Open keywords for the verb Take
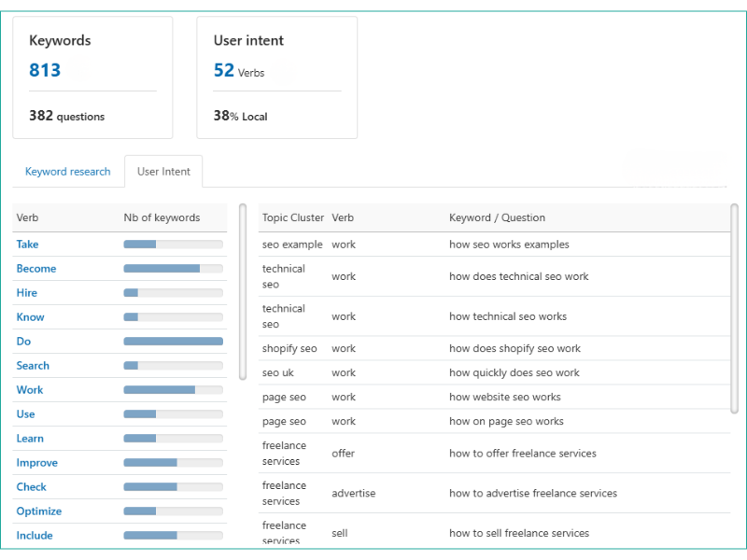 pos(27,244)
